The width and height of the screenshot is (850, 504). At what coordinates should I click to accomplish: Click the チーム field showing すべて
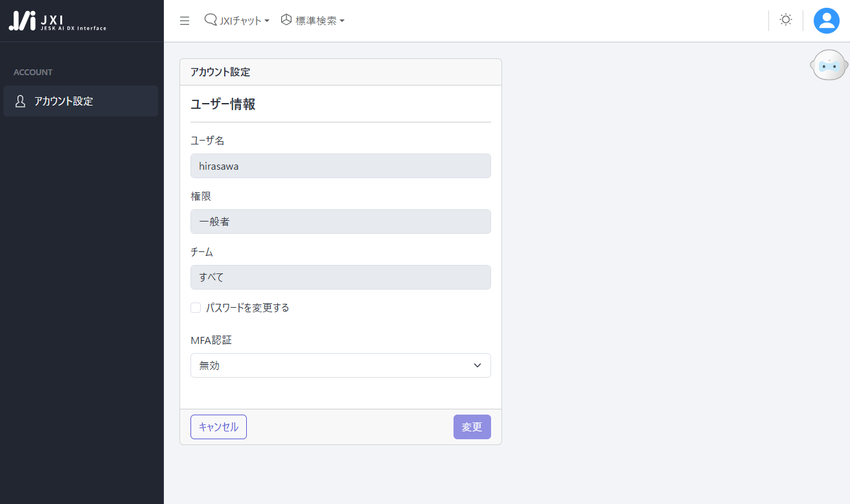click(x=340, y=277)
